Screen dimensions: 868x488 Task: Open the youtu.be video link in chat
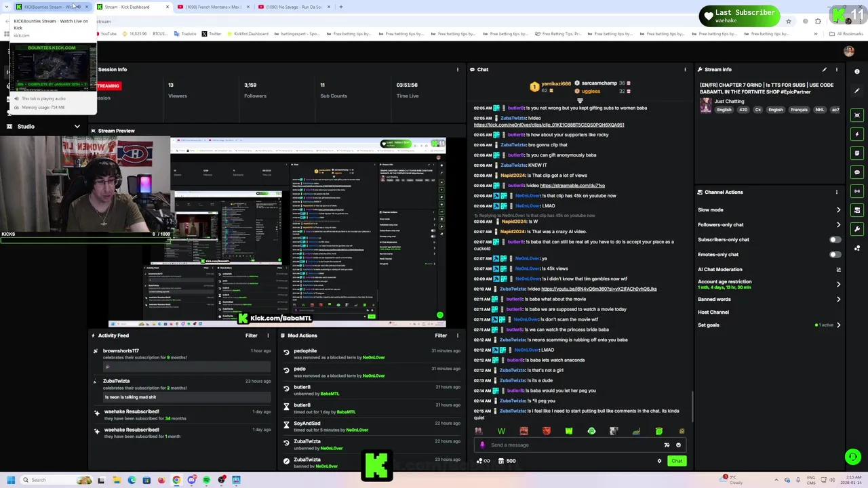coord(599,289)
